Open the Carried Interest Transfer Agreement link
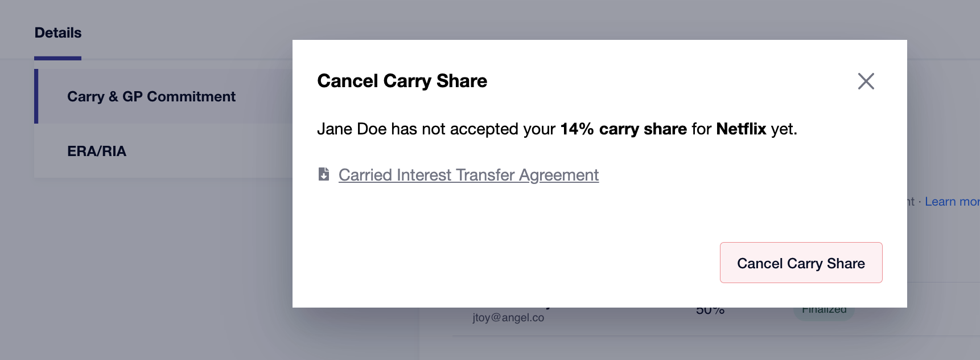 coord(468,175)
